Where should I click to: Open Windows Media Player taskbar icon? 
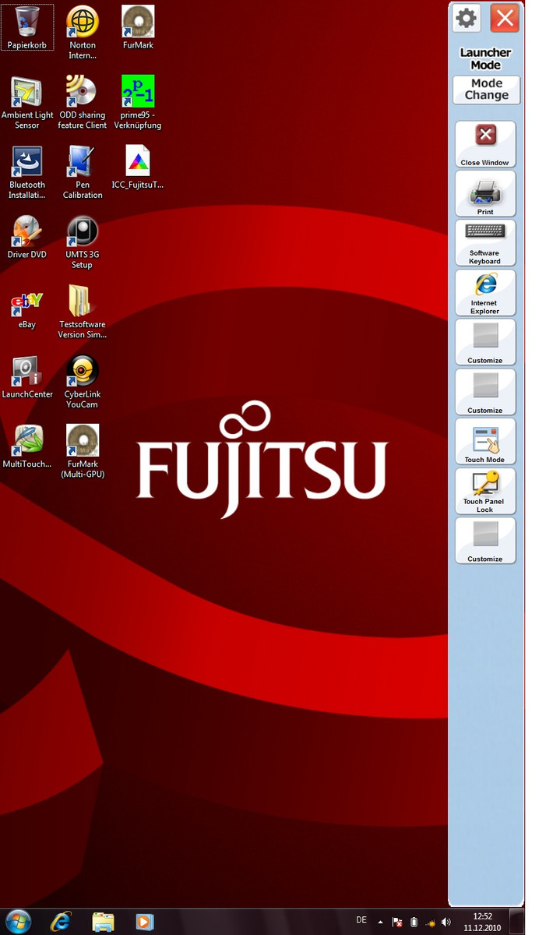pyautogui.click(x=145, y=922)
